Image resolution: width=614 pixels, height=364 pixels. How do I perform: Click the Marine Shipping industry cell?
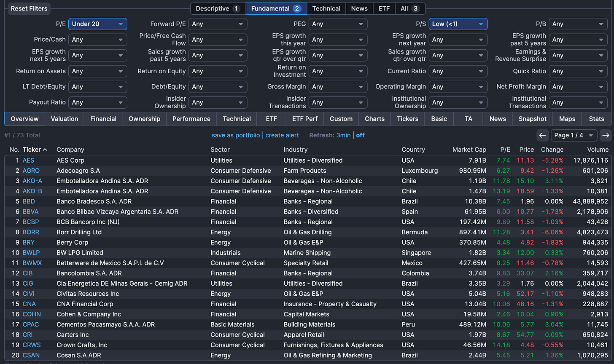click(x=307, y=253)
